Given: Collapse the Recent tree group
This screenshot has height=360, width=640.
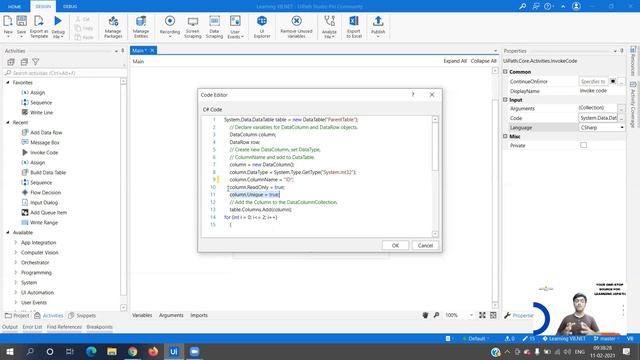Looking at the screenshot, I should 8,122.
